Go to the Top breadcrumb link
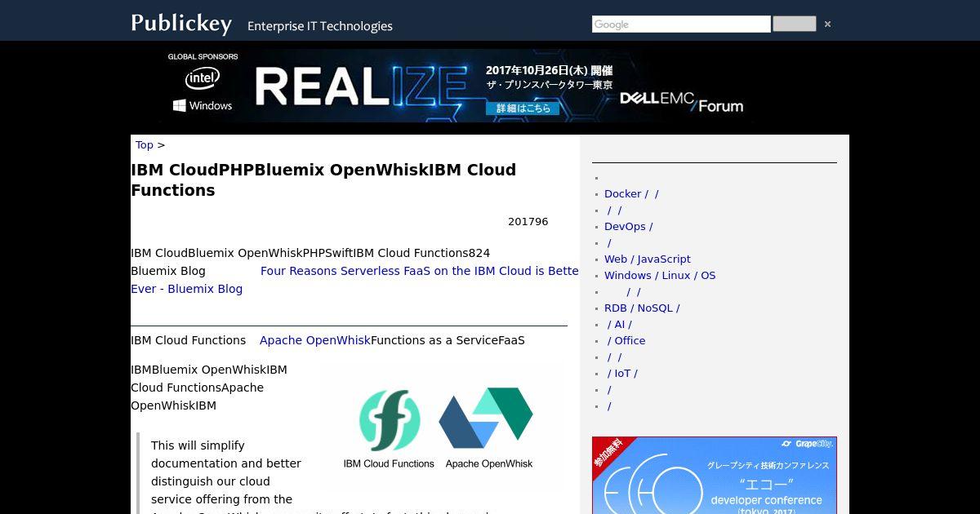The image size is (980, 514). click(x=145, y=145)
